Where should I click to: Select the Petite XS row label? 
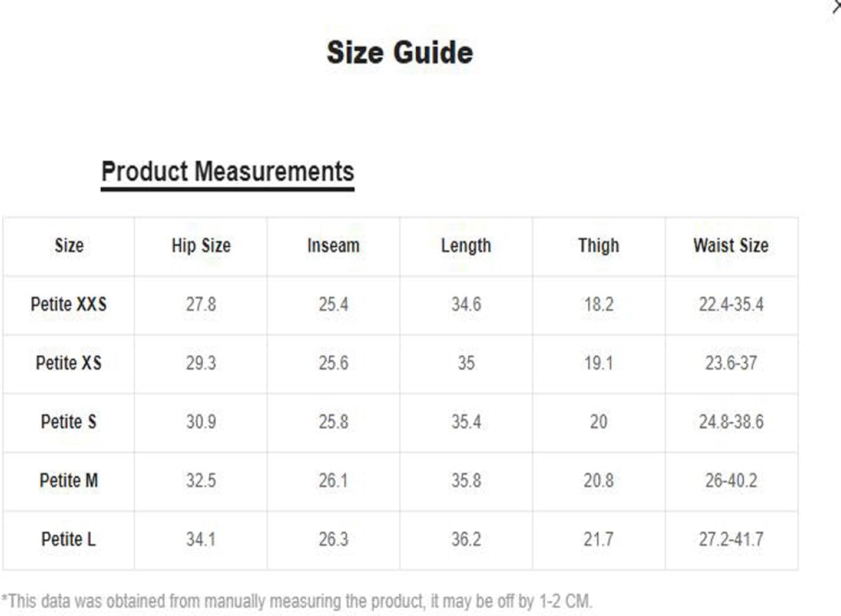coord(68,363)
